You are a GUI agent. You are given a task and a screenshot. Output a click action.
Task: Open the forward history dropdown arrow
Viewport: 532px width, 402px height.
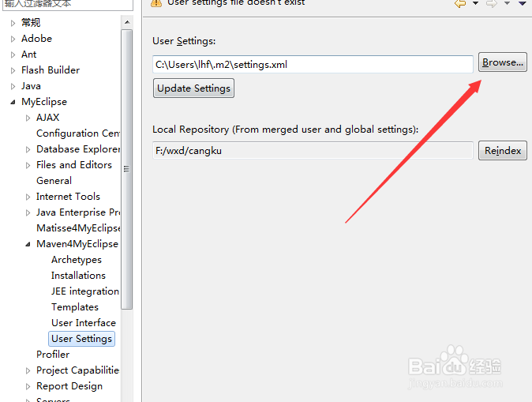[507, 3]
